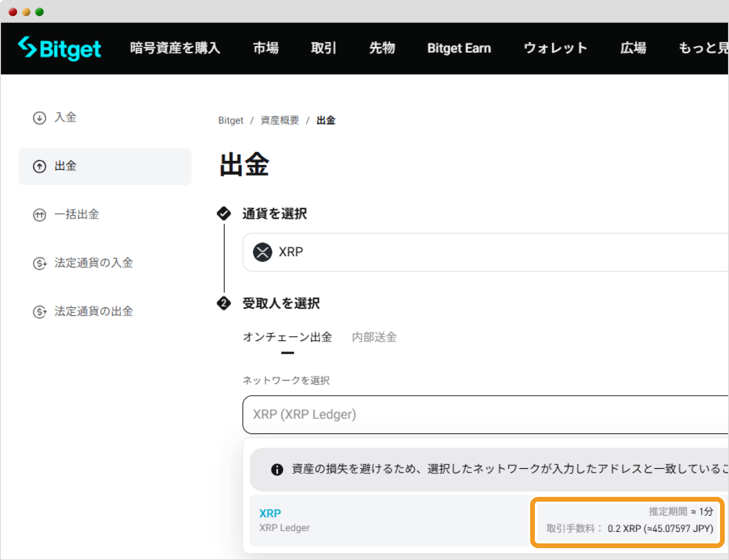The image size is (729, 560).
Task: Open the Bitget Earn menu
Action: 458,48
